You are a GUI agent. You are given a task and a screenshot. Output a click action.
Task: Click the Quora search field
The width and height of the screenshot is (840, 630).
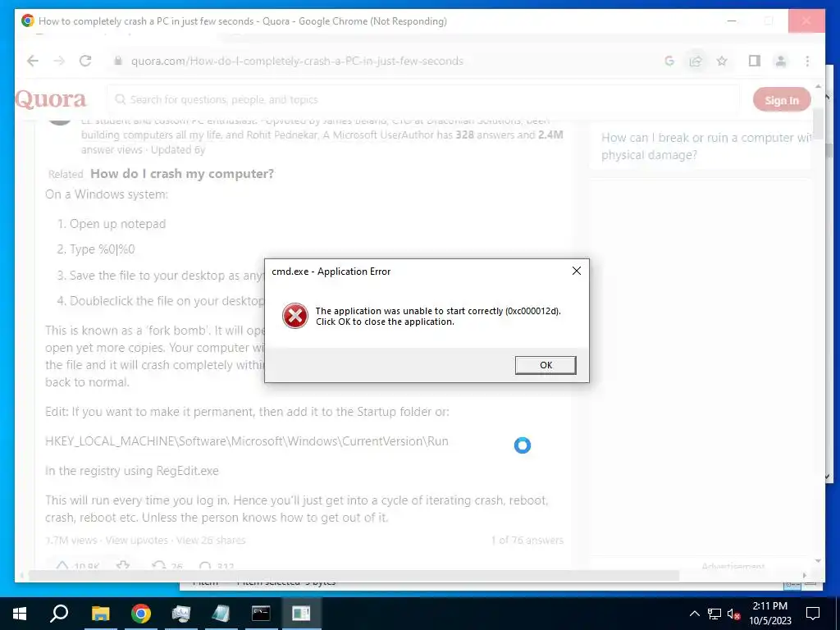coord(423,99)
